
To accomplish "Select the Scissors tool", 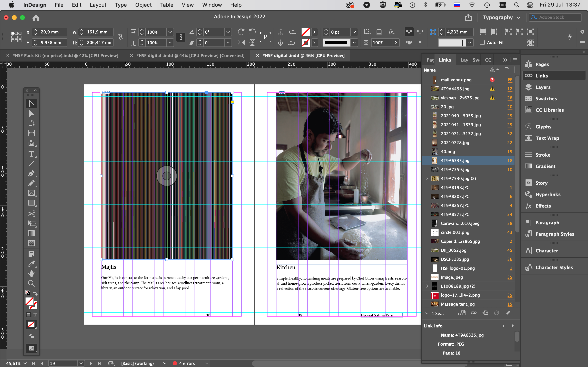I will 31,214.
